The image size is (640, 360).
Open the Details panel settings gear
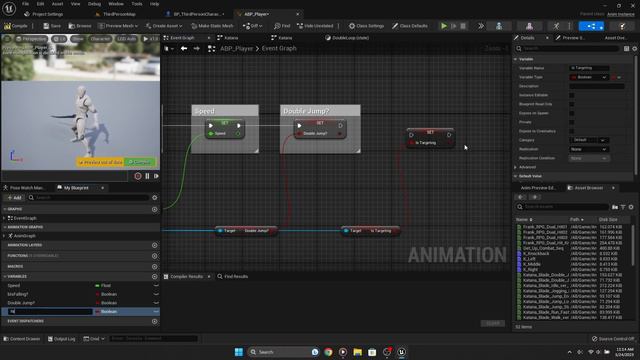click(x=635, y=49)
